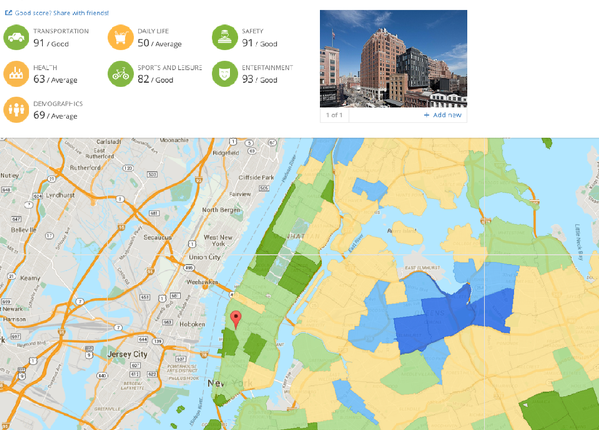The height and width of the screenshot is (430, 599).
Task: Click the 'West New York' map label
Action: 218,240
